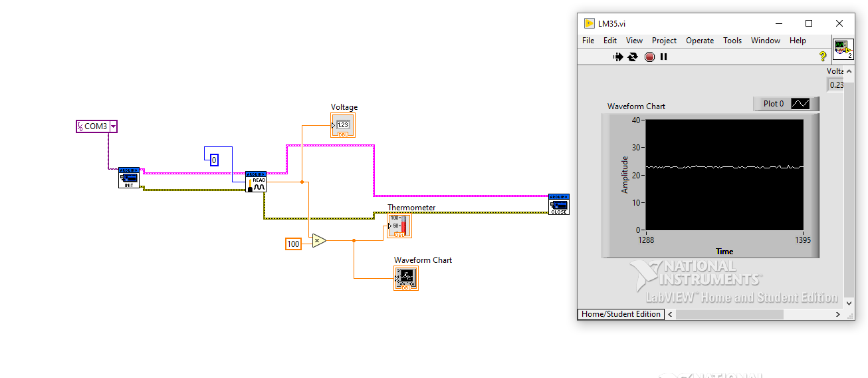The image size is (868, 378).
Task: Click the Run Continuously button
Action: click(x=633, y=57)
